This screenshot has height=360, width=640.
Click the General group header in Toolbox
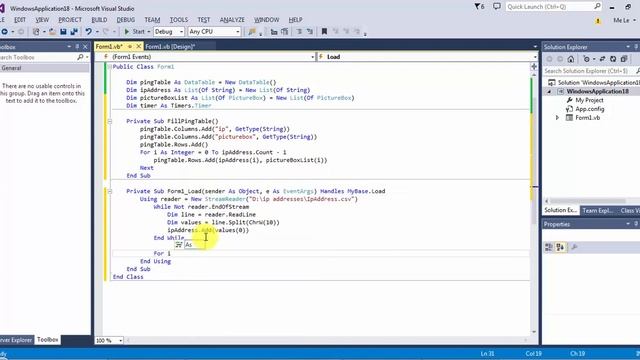click(44, 68)
